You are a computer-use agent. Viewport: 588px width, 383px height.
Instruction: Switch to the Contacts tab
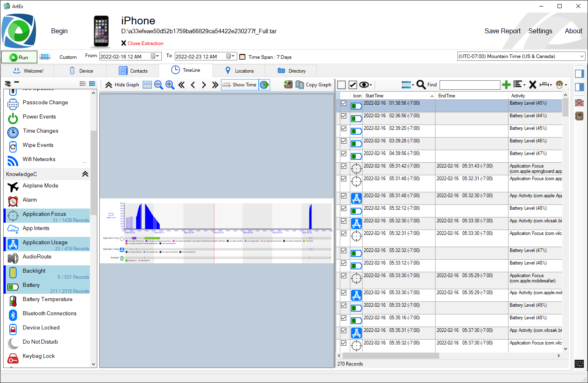coord(133,71)
